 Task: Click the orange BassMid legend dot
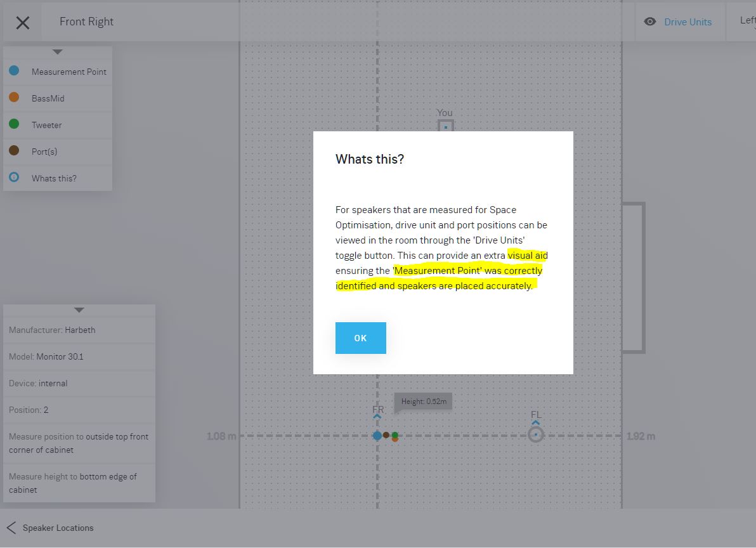14,97
